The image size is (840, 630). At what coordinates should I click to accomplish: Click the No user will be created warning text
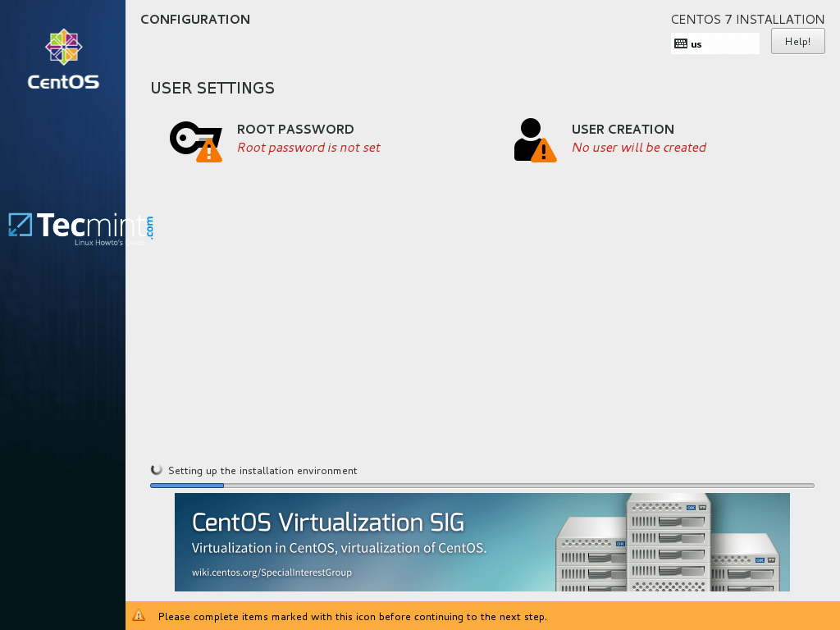[x=639, y=148]
